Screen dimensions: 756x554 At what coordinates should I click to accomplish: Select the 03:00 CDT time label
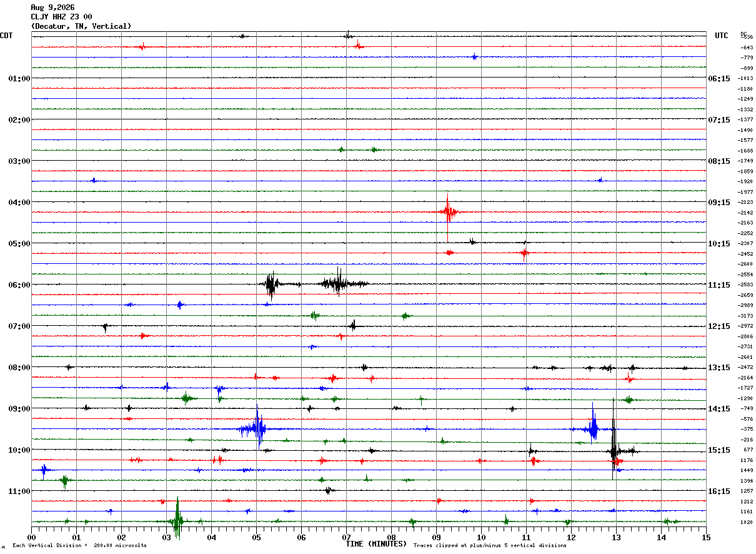19,161
